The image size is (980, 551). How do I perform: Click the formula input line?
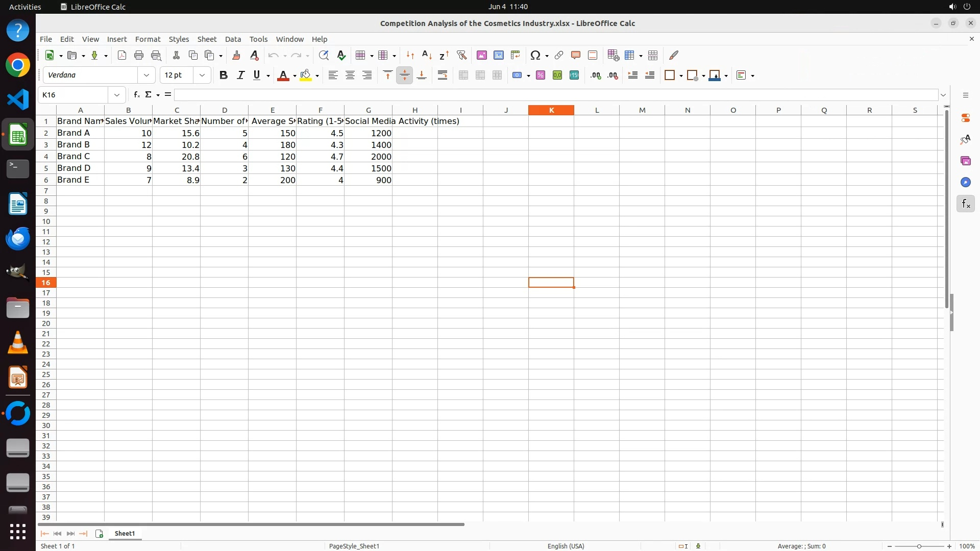click(556, 95)
